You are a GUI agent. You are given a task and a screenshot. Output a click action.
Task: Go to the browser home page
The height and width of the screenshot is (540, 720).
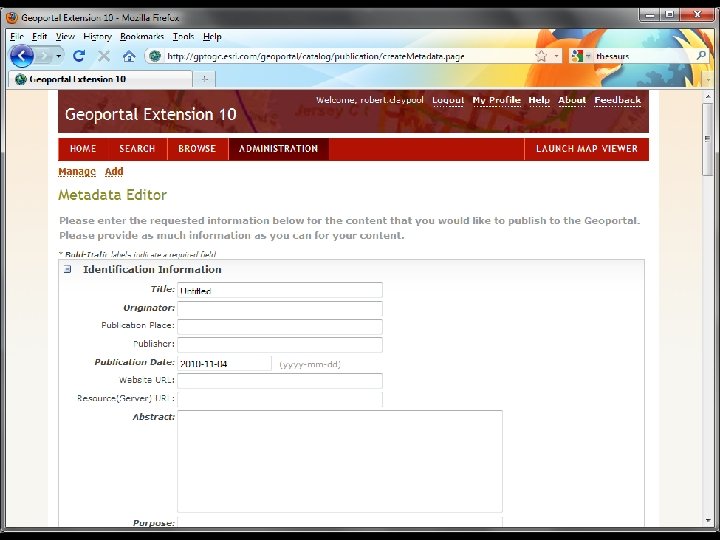click(x=129, y=56)
